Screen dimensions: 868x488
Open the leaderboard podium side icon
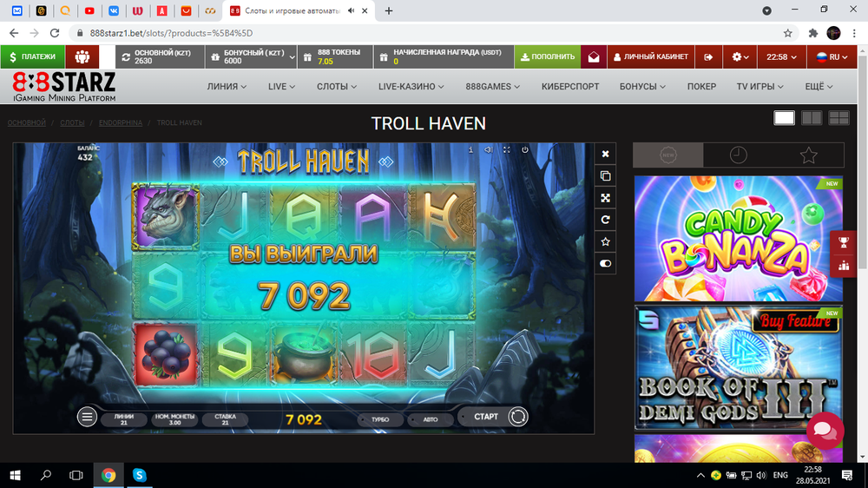click(844, 266)
